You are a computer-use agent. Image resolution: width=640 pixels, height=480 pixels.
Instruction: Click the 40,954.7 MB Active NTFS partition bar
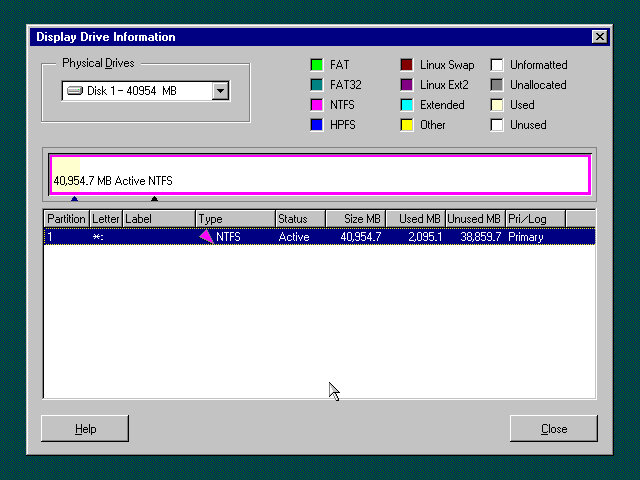320,175
